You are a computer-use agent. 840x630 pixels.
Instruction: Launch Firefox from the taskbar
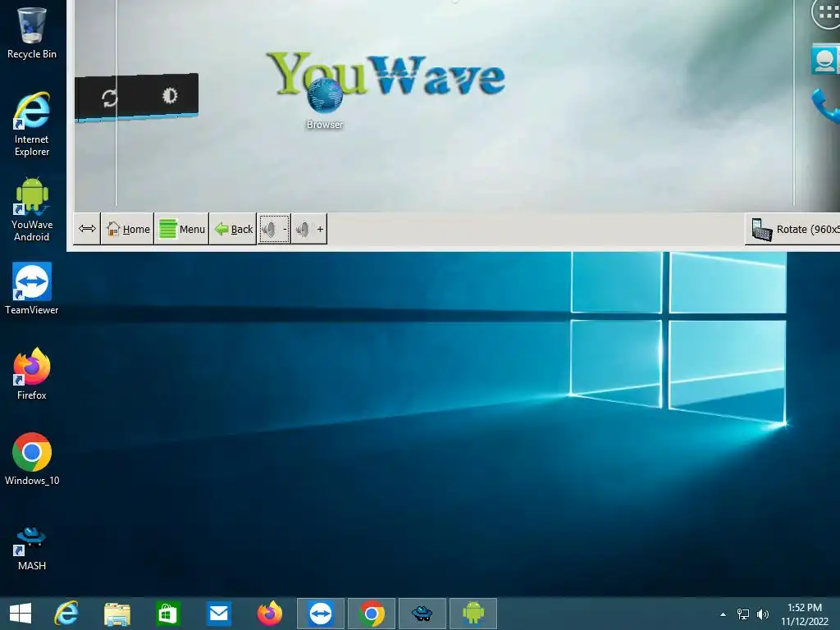(x=269, y=614)
